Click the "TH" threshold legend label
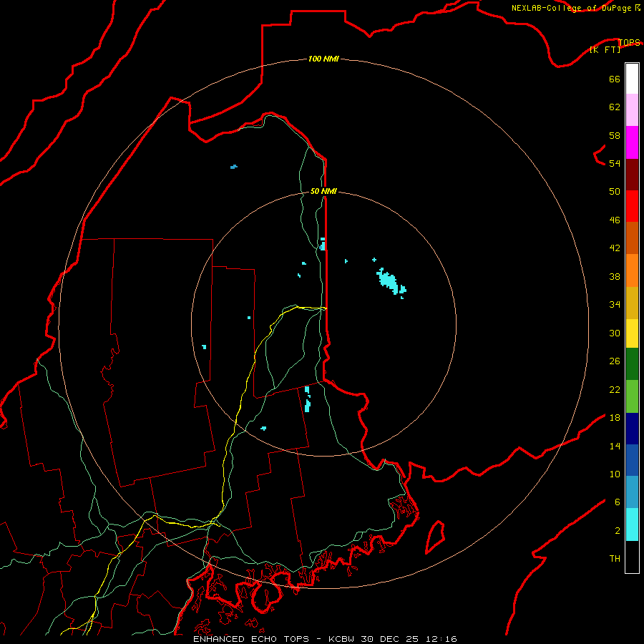Image resolution: width=644 pixels, height=644 pixels. coord(615,559)
